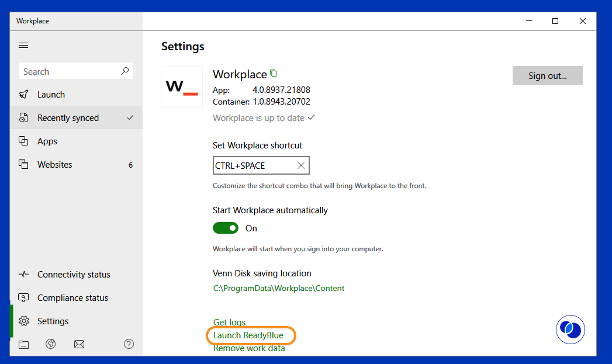Click the Workplace W logo tile
Screen dimensions: 612x364
[182, 87]
